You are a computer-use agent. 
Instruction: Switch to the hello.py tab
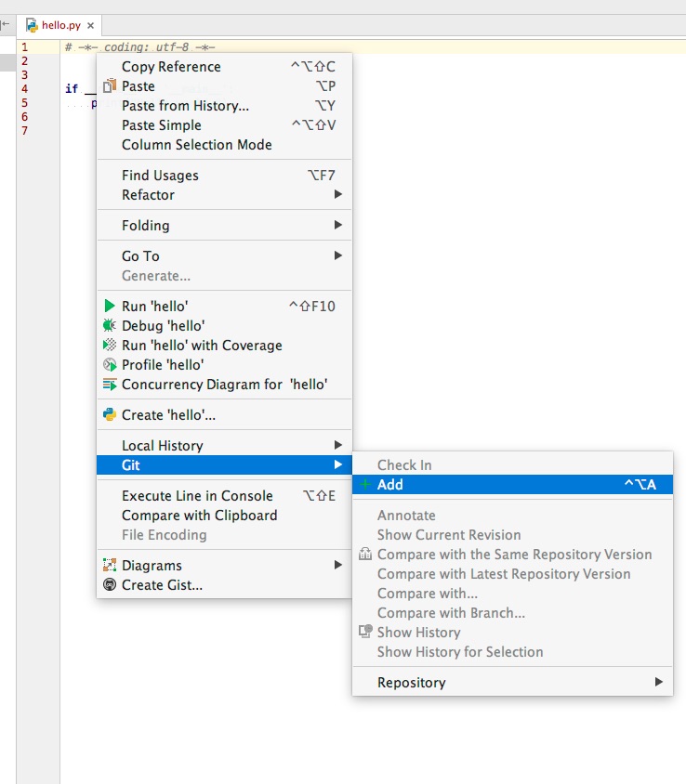point(59,25)
